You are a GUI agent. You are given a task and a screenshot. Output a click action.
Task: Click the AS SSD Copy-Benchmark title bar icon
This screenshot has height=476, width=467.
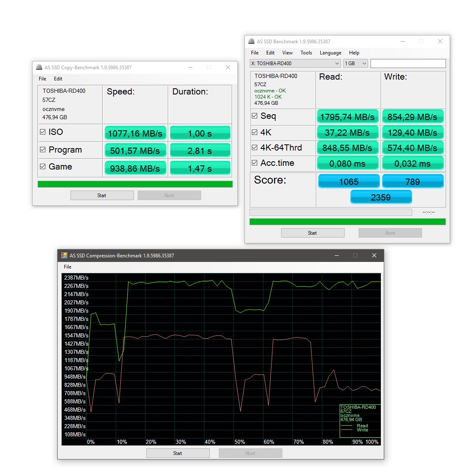click(x=39, y=67)
